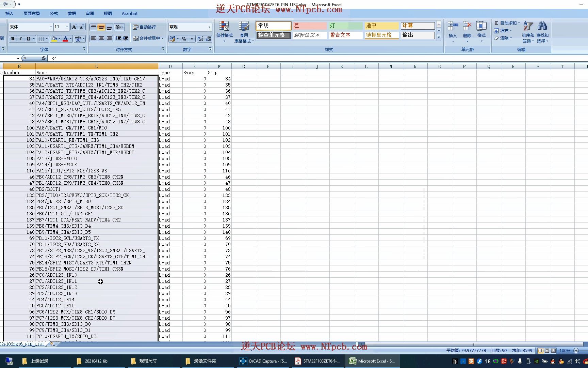This screenshot has width=588, height=368.
Task: Switch to the 数据 tab
Action: (x=72, y=14)
